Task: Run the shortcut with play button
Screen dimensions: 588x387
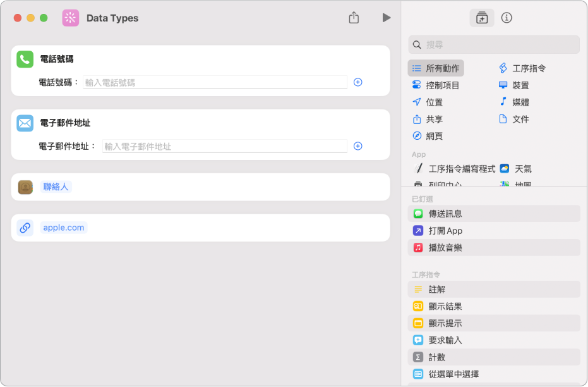Action: coord(387,18)
